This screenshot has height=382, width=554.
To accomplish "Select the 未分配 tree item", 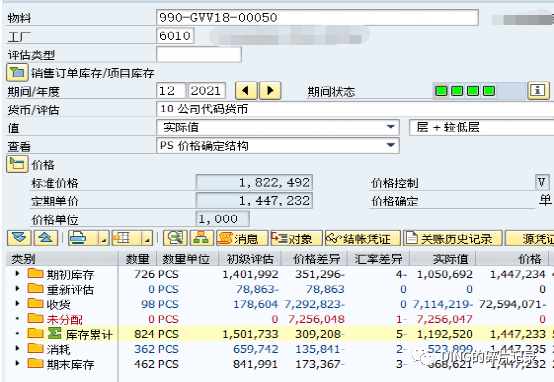I will point(65,319).
